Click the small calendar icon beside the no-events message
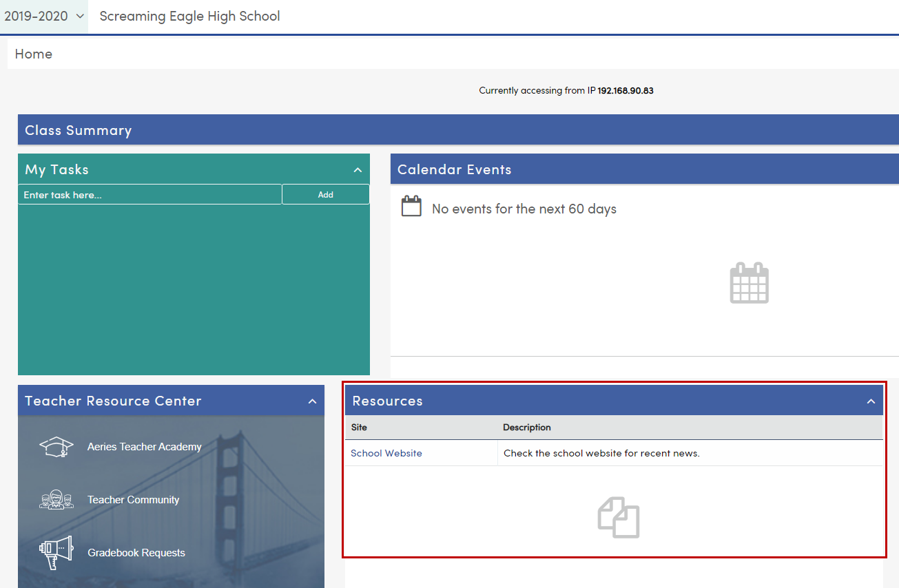Screen dimensions: 899x588 pos(411,205)
